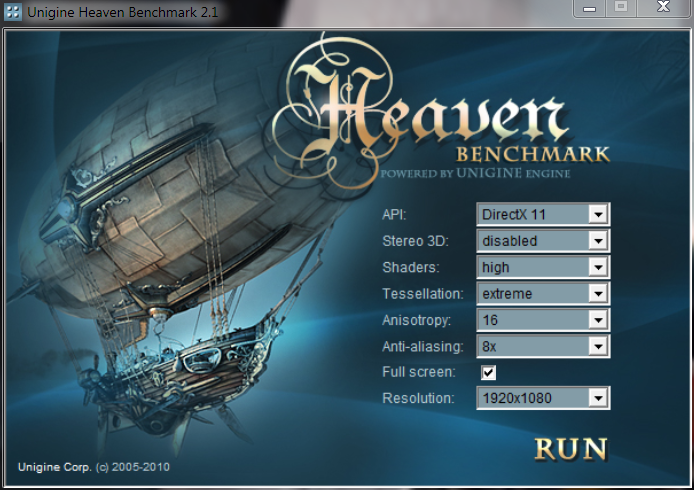
Task: Click the "Full screen:" label
Action: coord(419,372)
